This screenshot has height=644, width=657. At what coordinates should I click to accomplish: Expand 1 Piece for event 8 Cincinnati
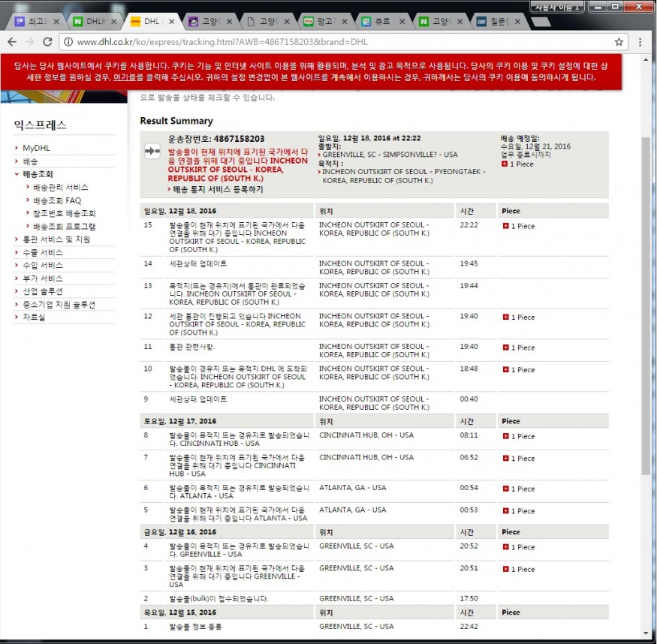pyautogui.click(x=506, y=436)
